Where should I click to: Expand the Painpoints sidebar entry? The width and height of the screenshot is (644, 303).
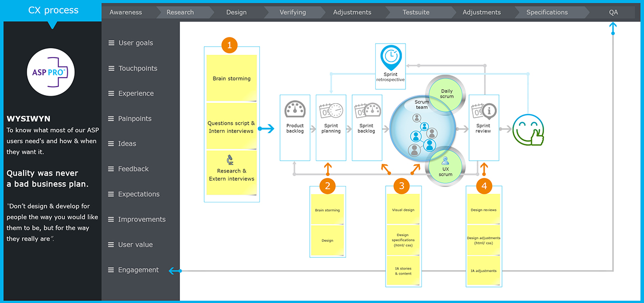(134, 119)
